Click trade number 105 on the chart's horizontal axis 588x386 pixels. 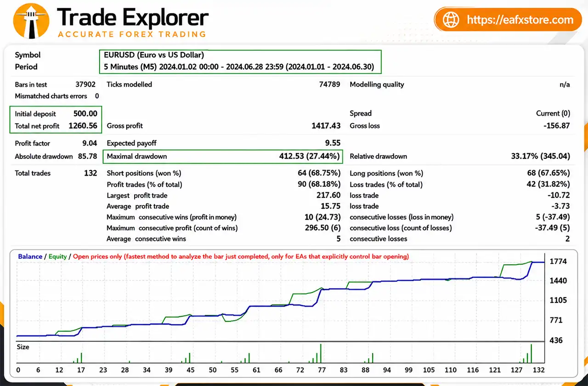(429, 370)
